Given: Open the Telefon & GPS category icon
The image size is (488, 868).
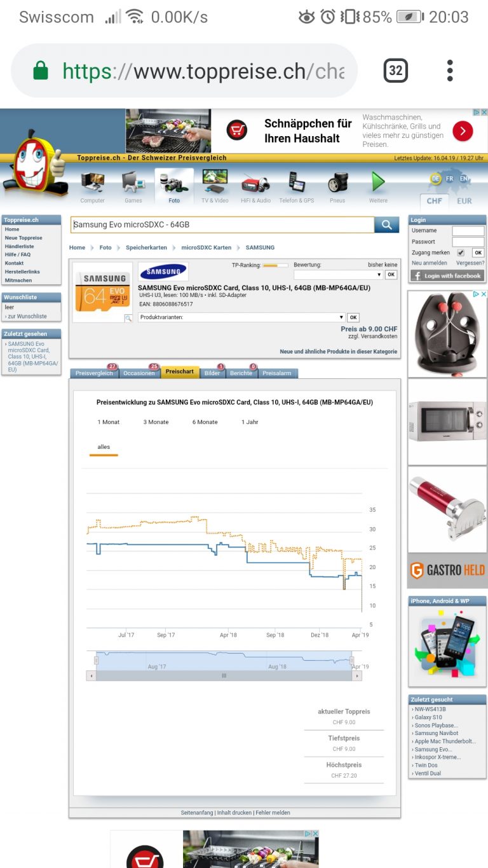Looking at the screenshot, I should pyautogui.click(x=297, y=183).
